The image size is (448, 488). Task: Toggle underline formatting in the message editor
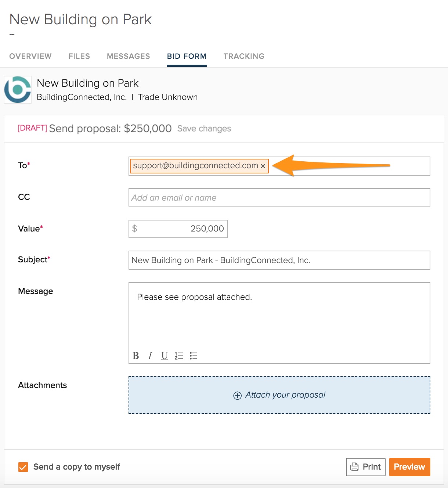click(x=165, y=356)
